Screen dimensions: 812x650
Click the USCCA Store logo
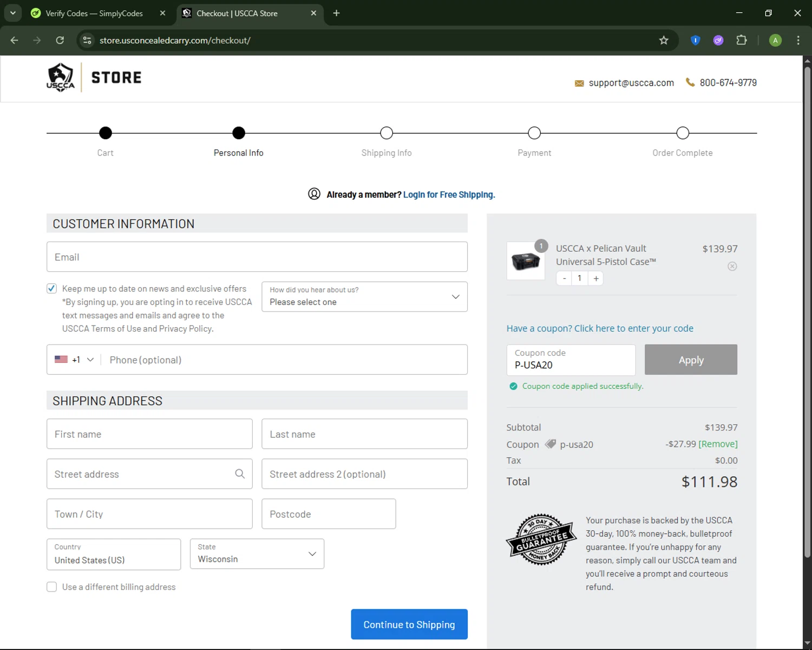click(x=94, y=77)
